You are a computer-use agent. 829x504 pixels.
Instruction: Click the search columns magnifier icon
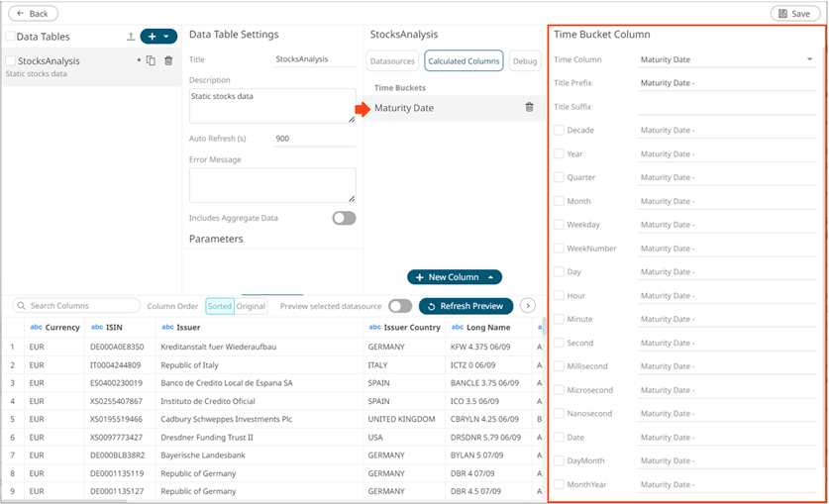point(21,306)
